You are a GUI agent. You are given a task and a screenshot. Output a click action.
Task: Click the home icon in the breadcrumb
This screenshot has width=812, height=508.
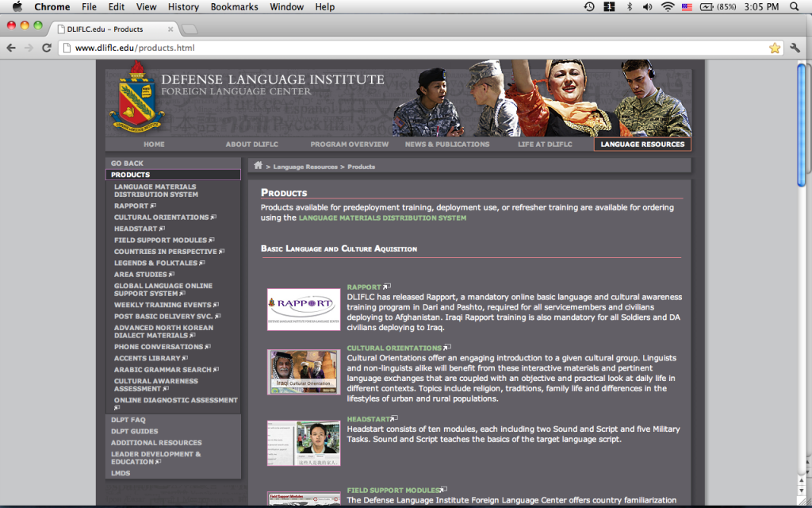coord(258,165)
